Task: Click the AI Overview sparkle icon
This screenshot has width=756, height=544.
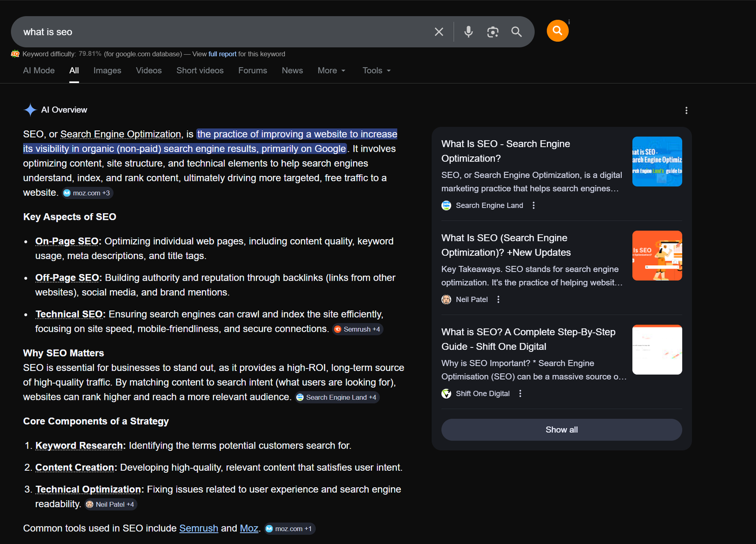Action: 30,110
